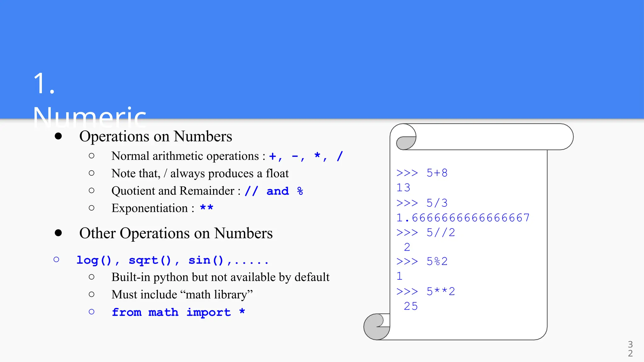Screen dimensions: 644x362
Task: Click the '>>> 5**2' prompt line
Action: coord(426,291)
